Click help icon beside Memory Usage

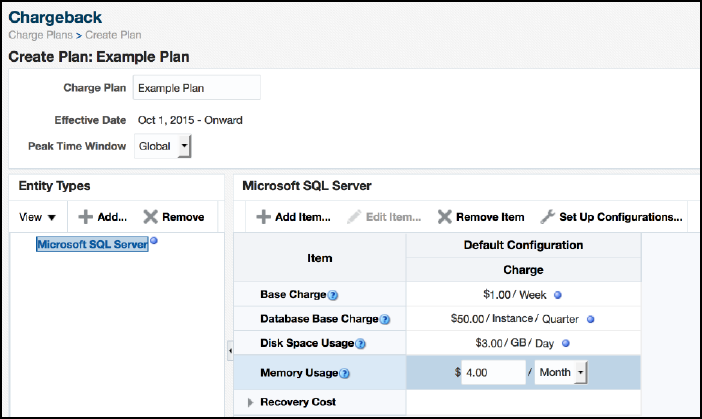click(x=345, y=374)
